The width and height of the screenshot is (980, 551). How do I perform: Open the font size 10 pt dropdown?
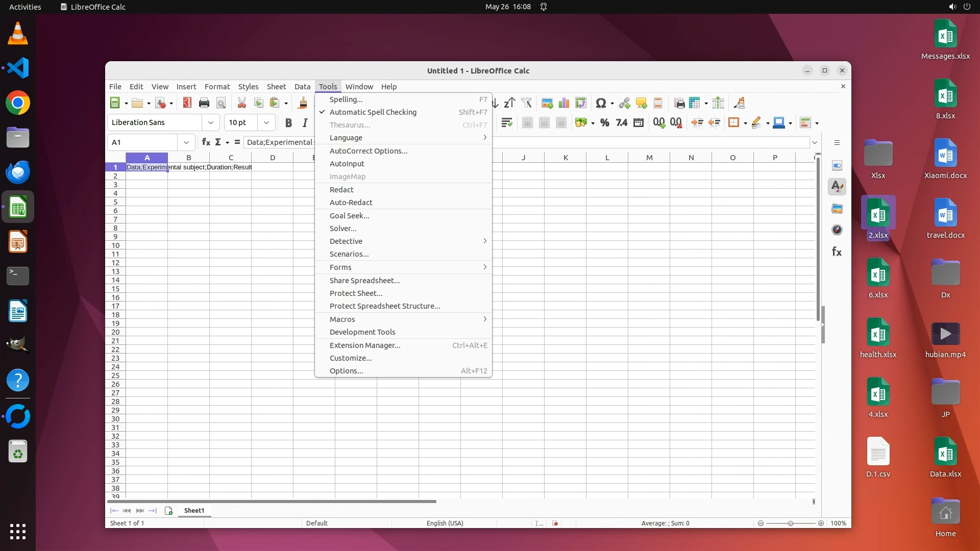[266, 122]
